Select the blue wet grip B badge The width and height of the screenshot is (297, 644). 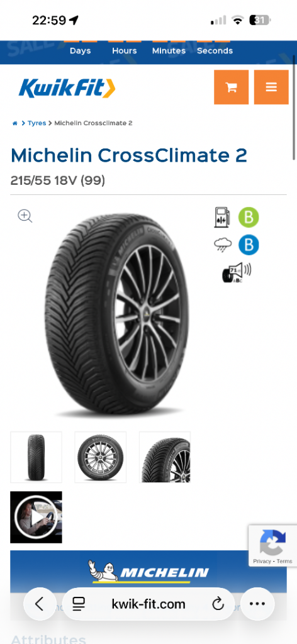pyautogui.click(x=249, y=245)
